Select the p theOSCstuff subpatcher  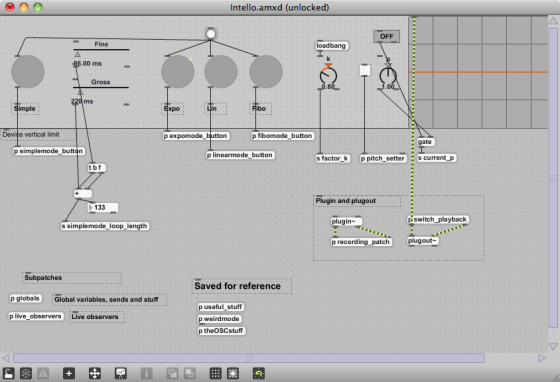coord(221,331)
